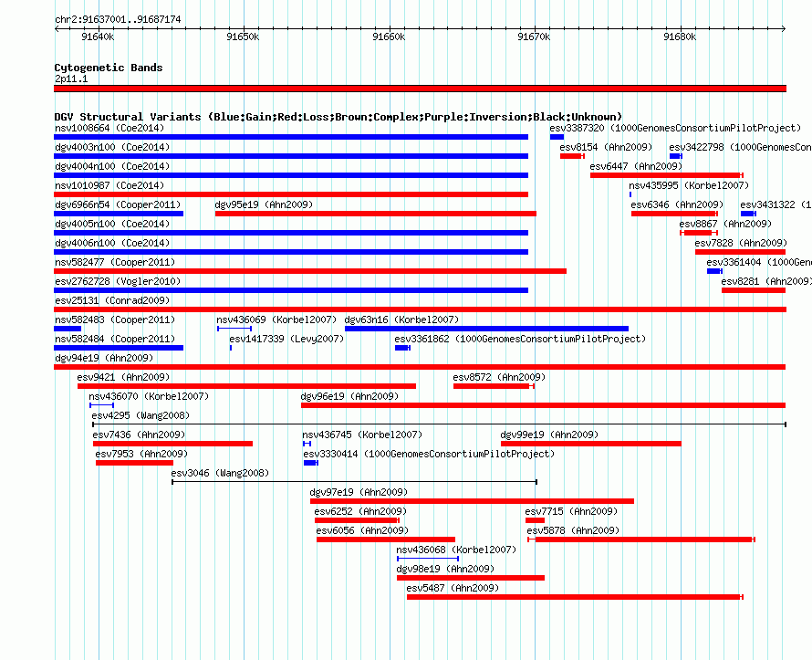This screenshot has width=812, height=660.
Task: Select the esv3046 (Wang2008) label
Action: 220,473
